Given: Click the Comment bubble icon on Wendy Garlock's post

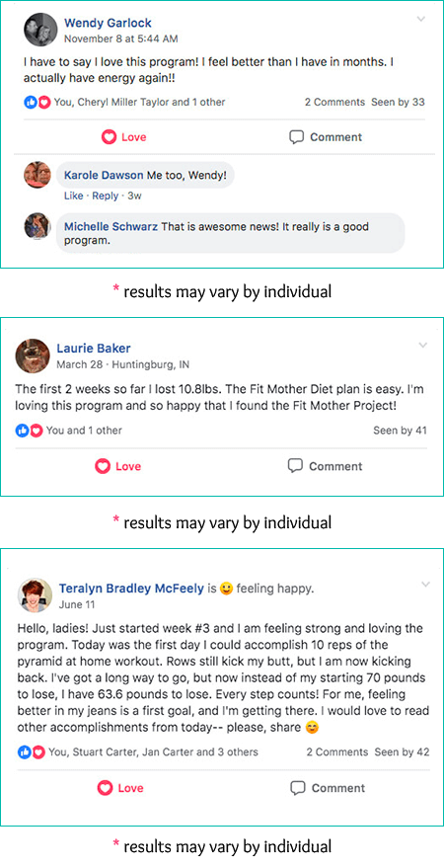Looking at the screenshot, I should 297,137.
